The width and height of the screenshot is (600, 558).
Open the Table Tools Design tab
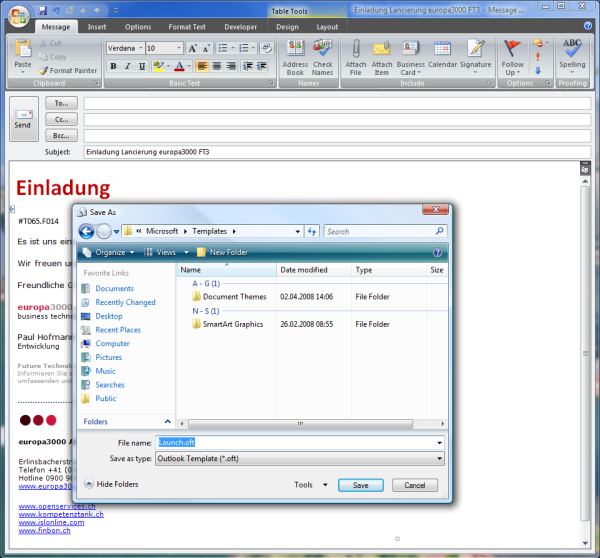pyautogui.click(x=287, y=27)
